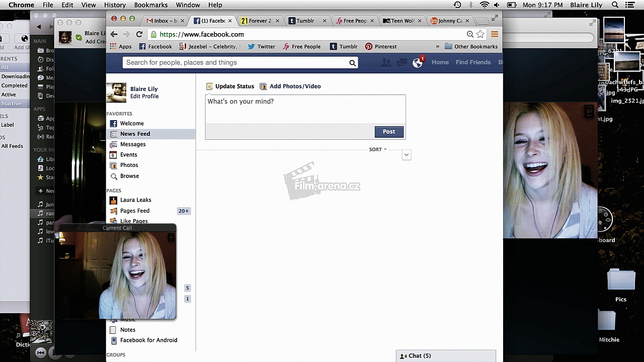Open the Chrome hamburger menu icon

[x=495, y=34]
